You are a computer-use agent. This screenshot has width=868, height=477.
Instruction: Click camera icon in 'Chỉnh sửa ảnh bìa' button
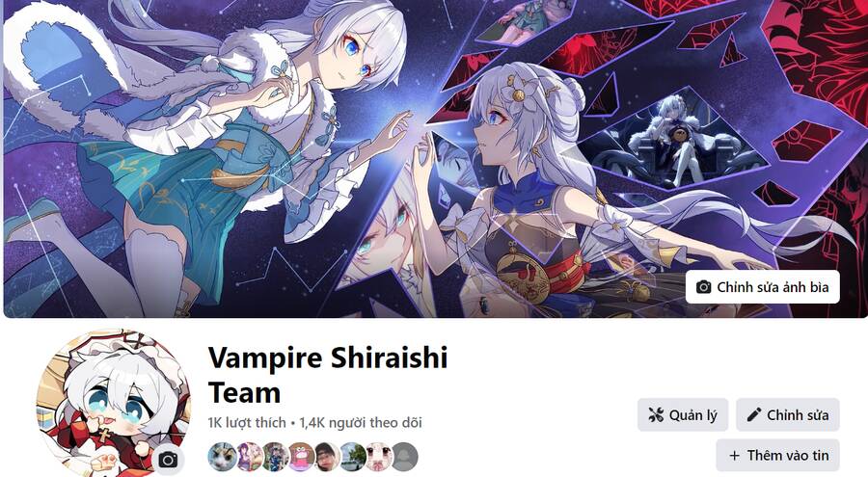(704, 287)
